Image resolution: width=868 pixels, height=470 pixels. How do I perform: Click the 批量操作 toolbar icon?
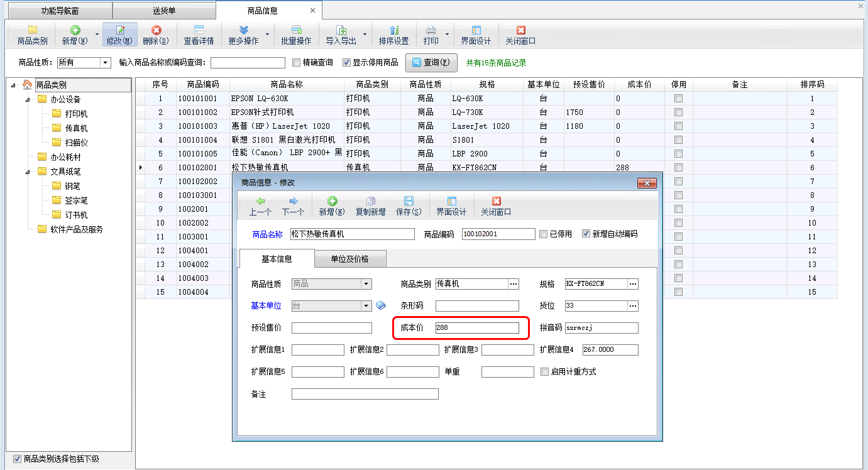(x=296, y=35)
